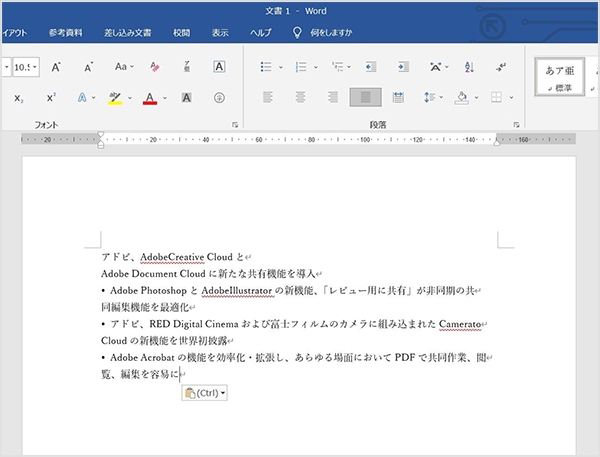Image resolution: width=600 pixels, height=457 pixels.
Task: Open the borders dropdown arrow
Action: (511, 98)
